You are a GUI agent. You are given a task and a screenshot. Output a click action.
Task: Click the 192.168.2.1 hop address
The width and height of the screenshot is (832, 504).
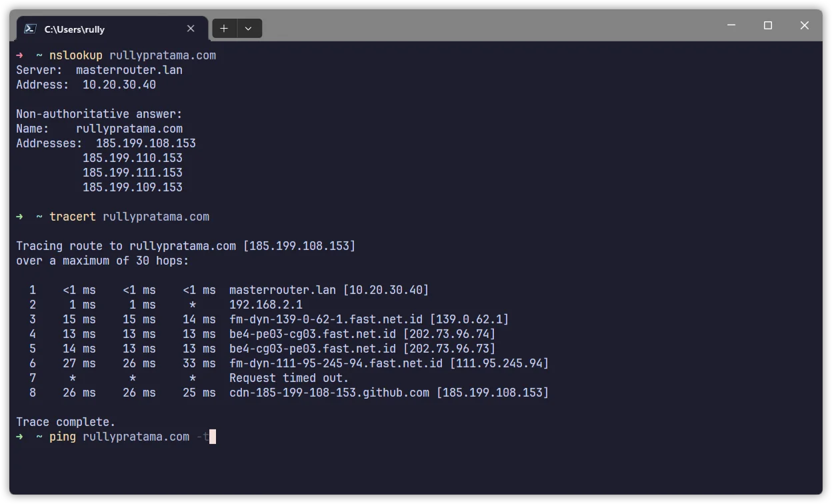tap(265, 305)
